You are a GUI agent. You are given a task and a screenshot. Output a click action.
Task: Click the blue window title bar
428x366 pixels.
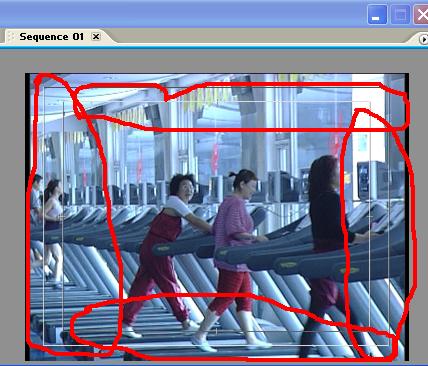(x=182, y=13)
